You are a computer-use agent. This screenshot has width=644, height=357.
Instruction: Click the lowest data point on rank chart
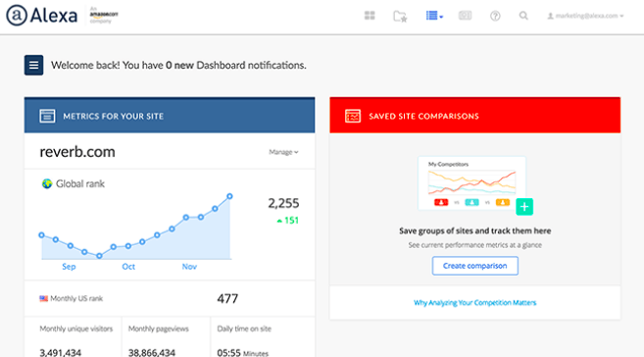click(x=99, y=256)
